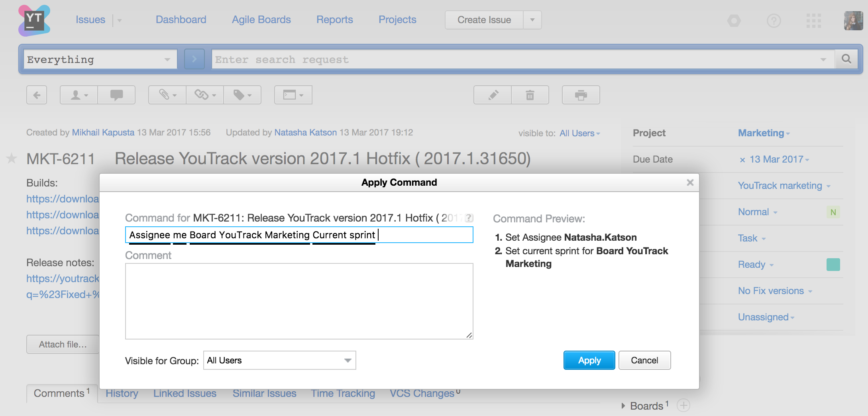Open the Visible for Group dropdown
The image size is (868, 416).
tap(279, 360)
